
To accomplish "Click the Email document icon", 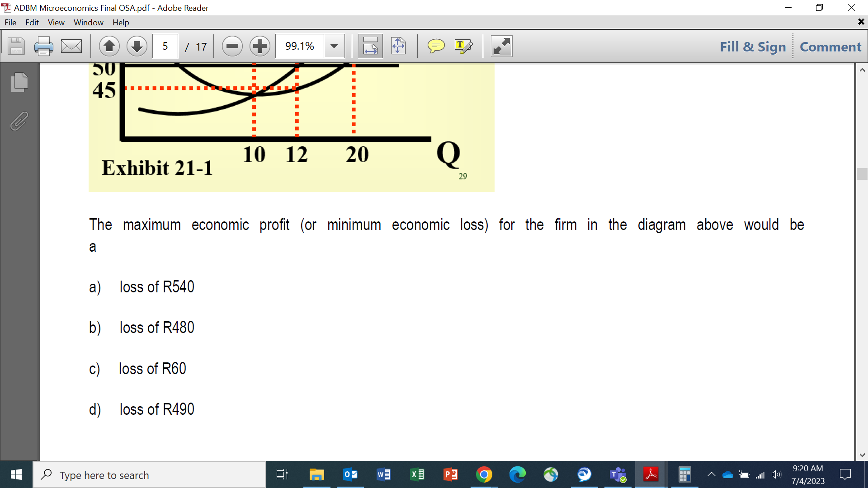I will click(71, 46).
